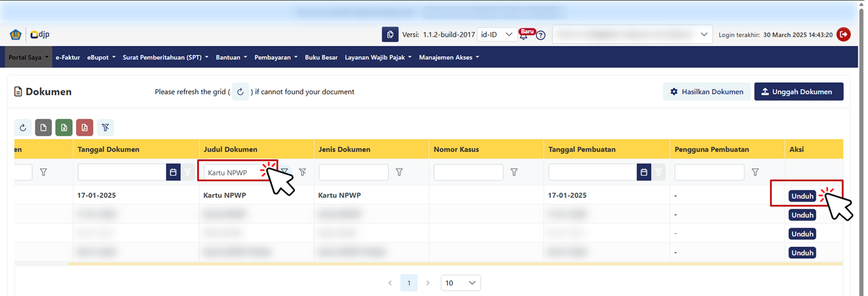Click the copy icon beside Versi
Image resolution: width=868 pixels, height=296 pixels.
click(390, 35)
